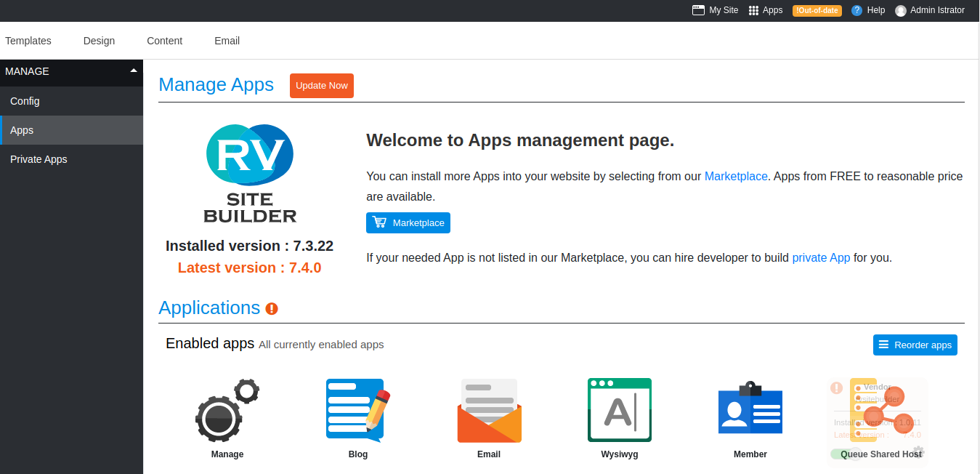980x474 pixels.
Task: Click the Installed version : 7.3.22 text
Action: point(250,246)
